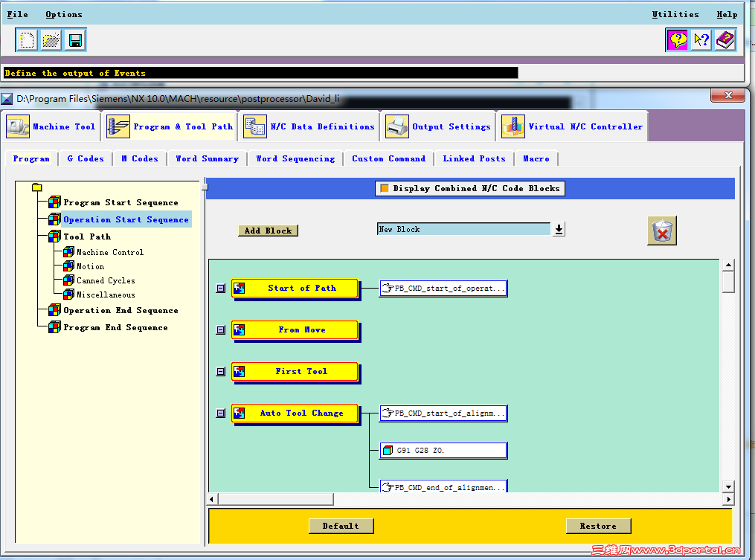
Task: Click the First Tool event icon
Action: 240,371
